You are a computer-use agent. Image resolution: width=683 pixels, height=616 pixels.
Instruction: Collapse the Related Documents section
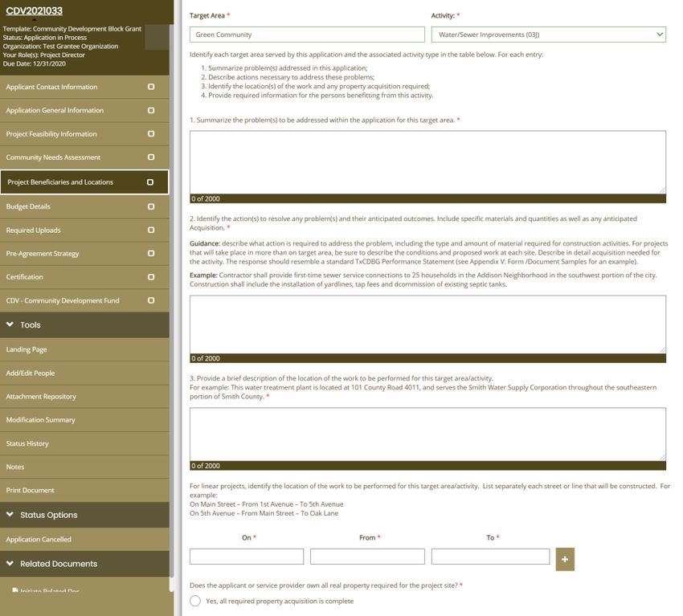pyautogui.click(x=84, y=564)
